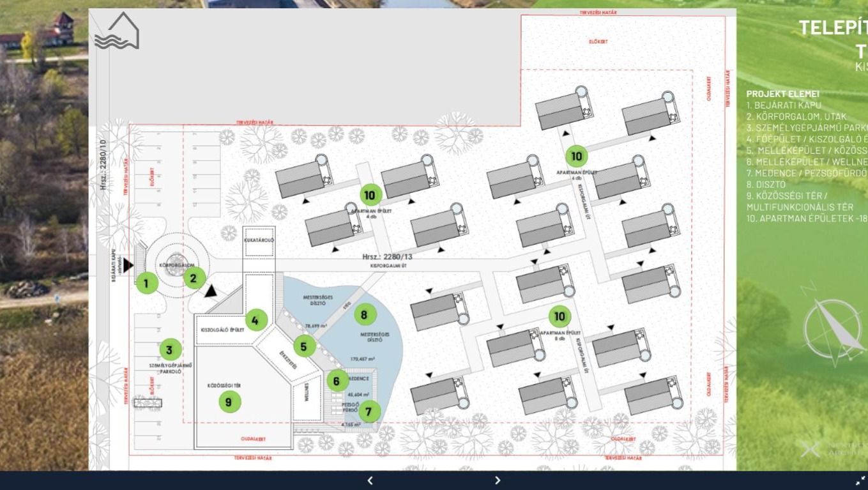Click the black entrance gate arrow
Viewport: 868px width, 490px height.
pyautogui.click(x=129, y=265)
